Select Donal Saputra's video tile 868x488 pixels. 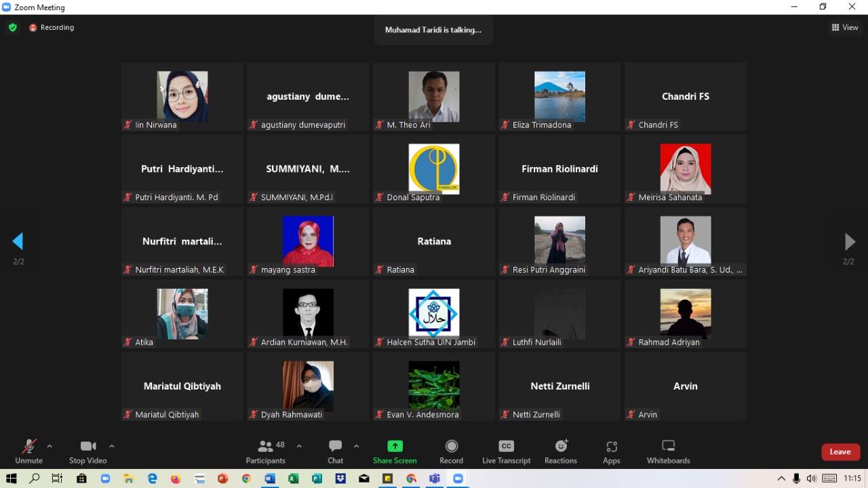[x=434, y=169]
